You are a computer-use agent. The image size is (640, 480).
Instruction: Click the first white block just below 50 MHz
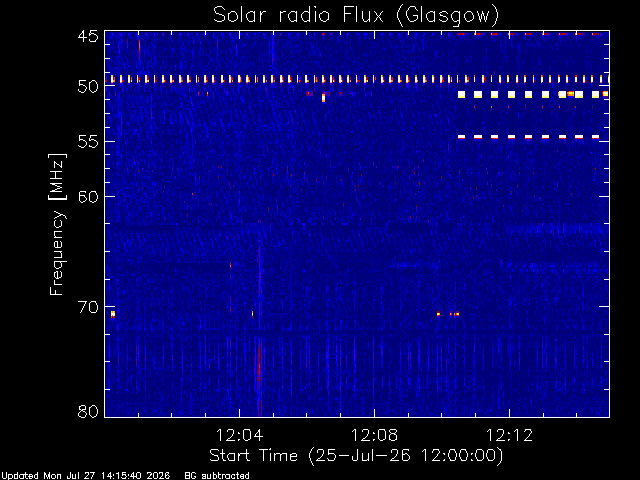tap(462, 95)
